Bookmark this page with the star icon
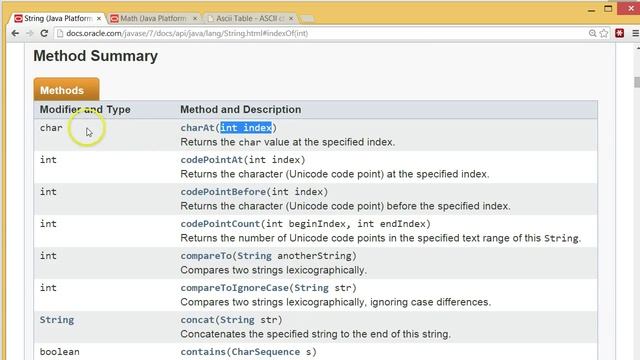Image resolution: width=640 pixels, height=360 pixels. point(604,33)
